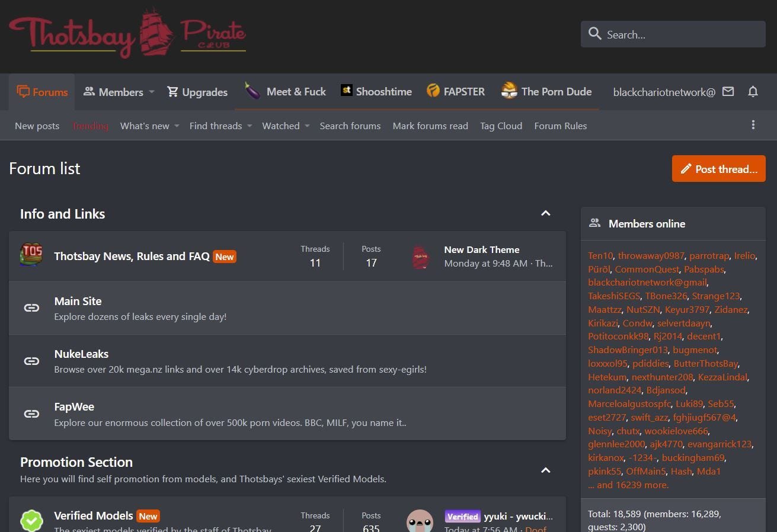This screenshot has width=777, height=532.
Task: Click the eggplant icon next to Meet & Fuck
Action: 252,91
